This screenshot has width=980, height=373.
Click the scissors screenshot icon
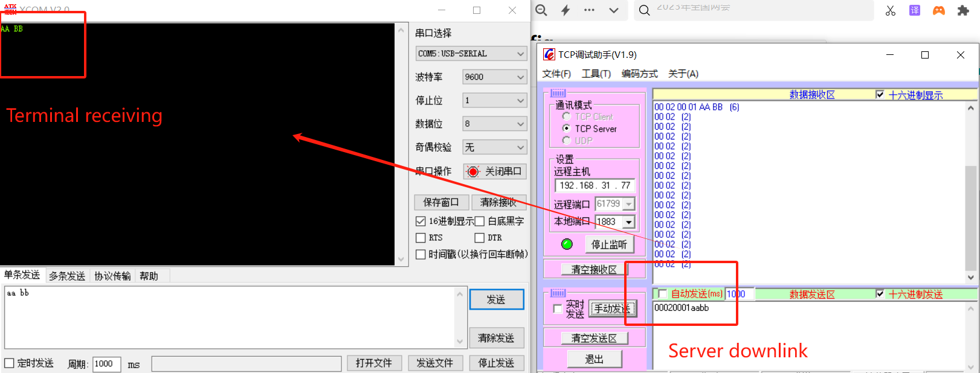(x=891, y=10)
